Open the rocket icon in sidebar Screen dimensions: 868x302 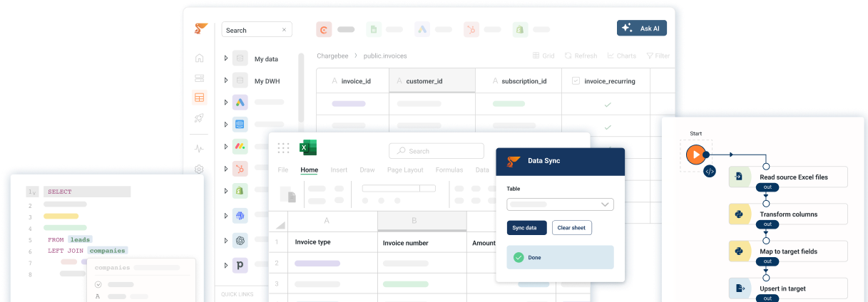coord(199,118)
